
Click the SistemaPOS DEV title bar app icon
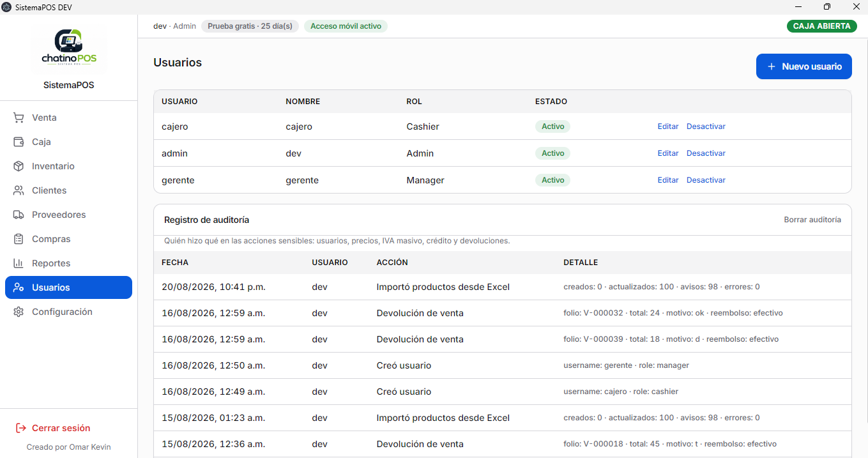(x=7, y=6)
